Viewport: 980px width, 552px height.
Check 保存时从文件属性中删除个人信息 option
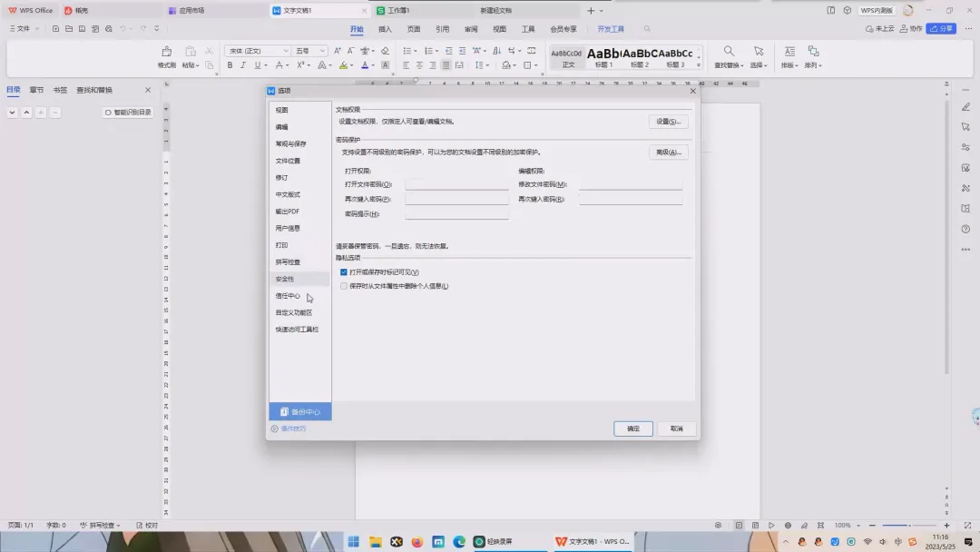(x=344, y=286)
